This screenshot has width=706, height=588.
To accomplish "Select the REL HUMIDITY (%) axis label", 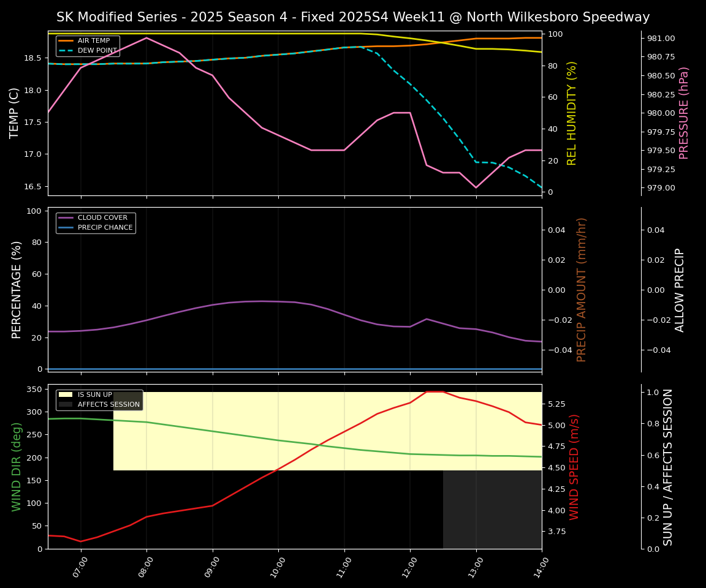I will tap(572, 113).
